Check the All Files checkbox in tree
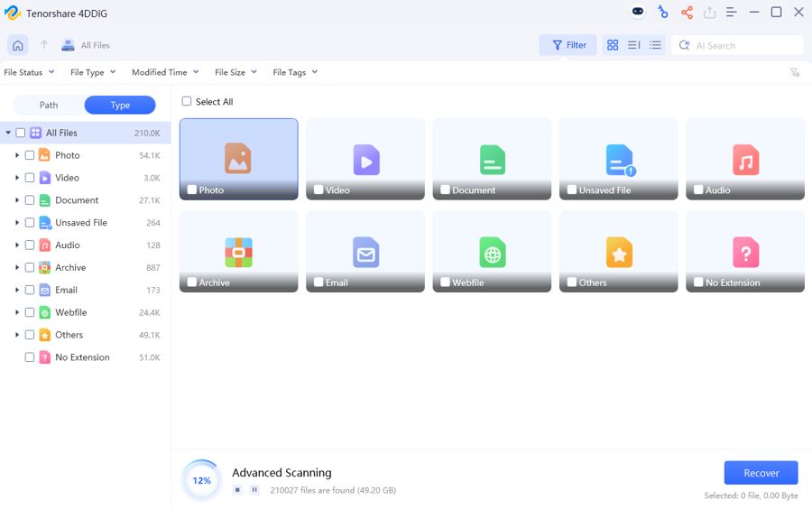Viewport: 812px width, 509px height. 20,133
